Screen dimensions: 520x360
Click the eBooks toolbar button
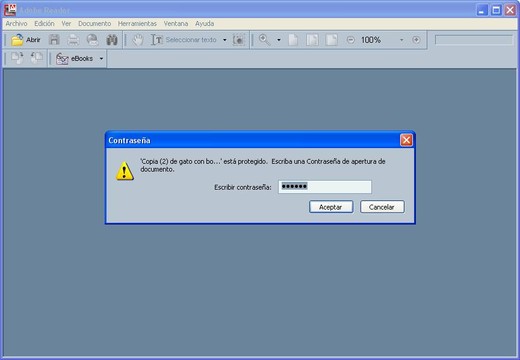click(x=75, y=59)
